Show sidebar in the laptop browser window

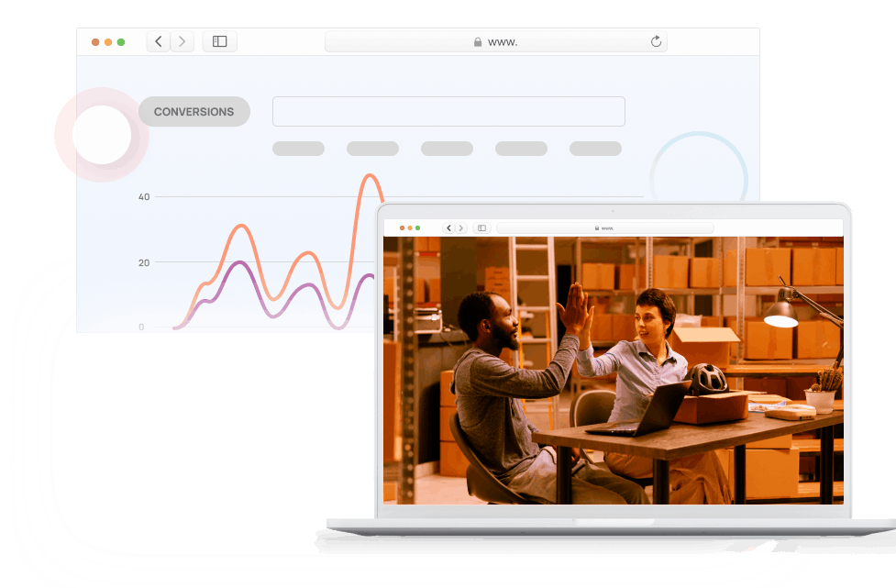pos(481,227)
